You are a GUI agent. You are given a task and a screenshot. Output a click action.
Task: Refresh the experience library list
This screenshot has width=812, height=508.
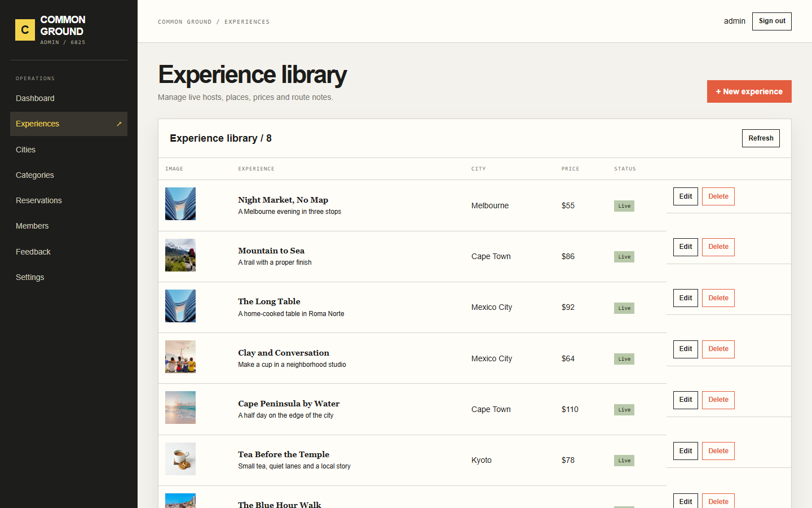pos(761,138)
